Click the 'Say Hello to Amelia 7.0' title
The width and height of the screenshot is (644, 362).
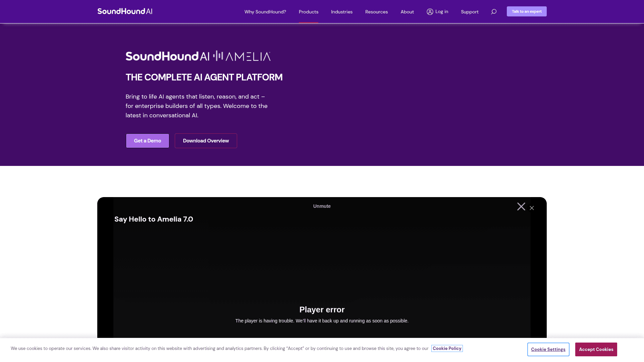[x=154, y=219]
